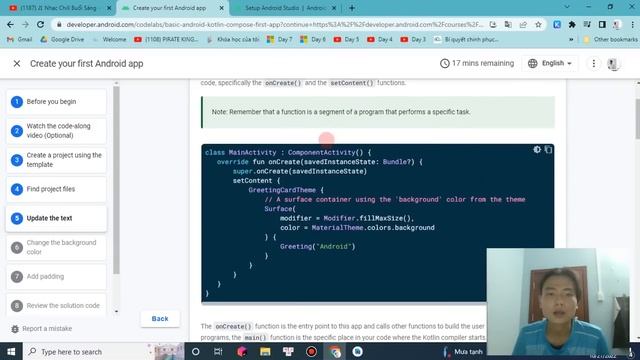Click the Chrome icon on the taskbar
The image size is (640, 360).
(335, 351)
